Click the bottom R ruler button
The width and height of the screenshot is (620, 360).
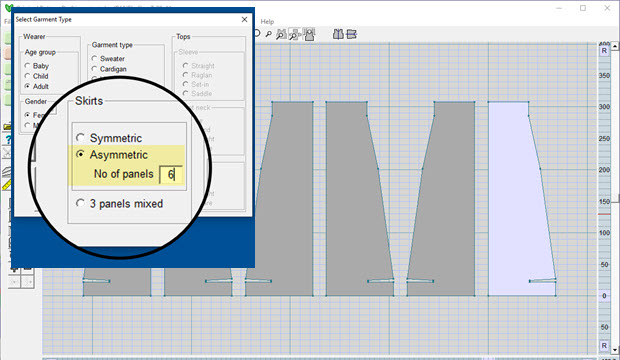pyautogui.click(x=604, y=345)
